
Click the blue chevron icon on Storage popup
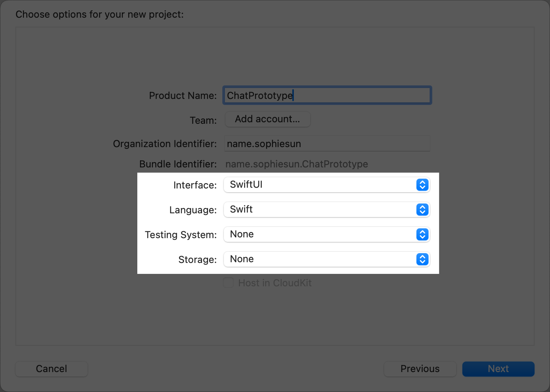pyautogui.click(x=422, y=259)
